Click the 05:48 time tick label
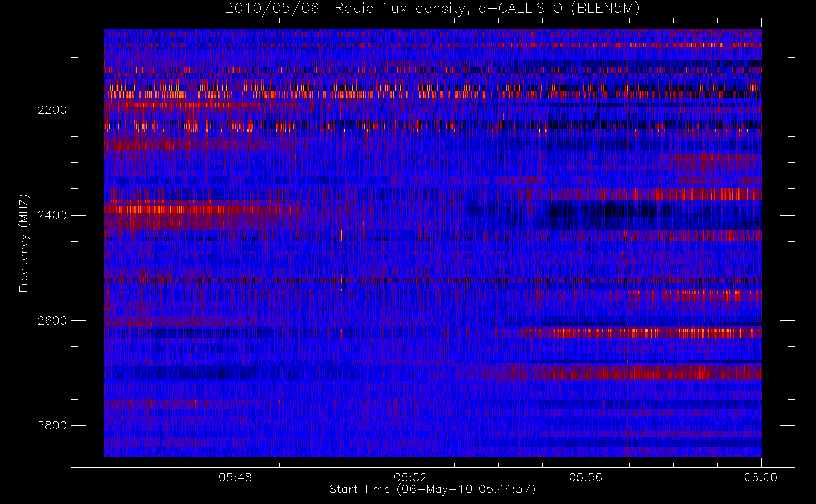This screenshot has height=504, width=816. [x=236, y=477]
